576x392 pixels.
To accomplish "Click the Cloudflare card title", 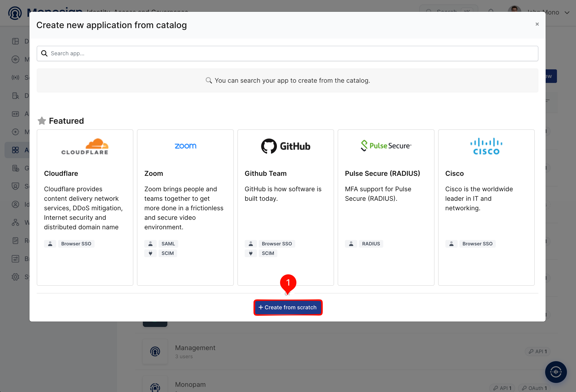I will tap(61, 173).
